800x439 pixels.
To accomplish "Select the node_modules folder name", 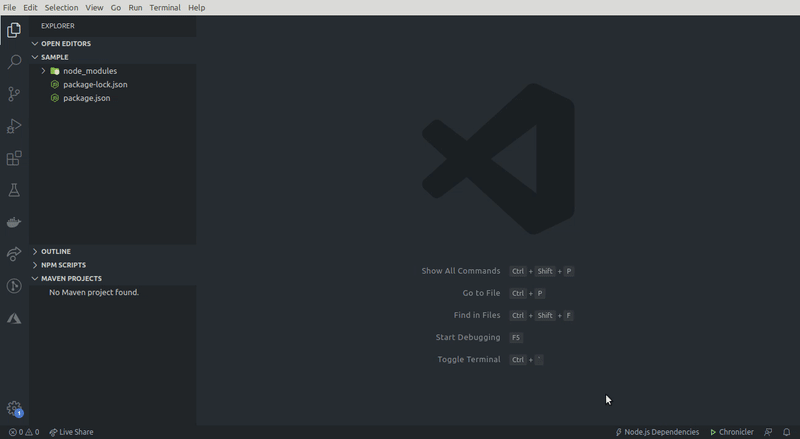I will (90, 71).
